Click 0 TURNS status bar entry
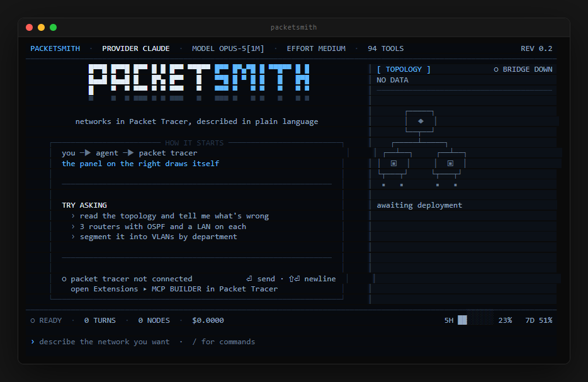The image size is (588, 382). [x=99, y=320]
